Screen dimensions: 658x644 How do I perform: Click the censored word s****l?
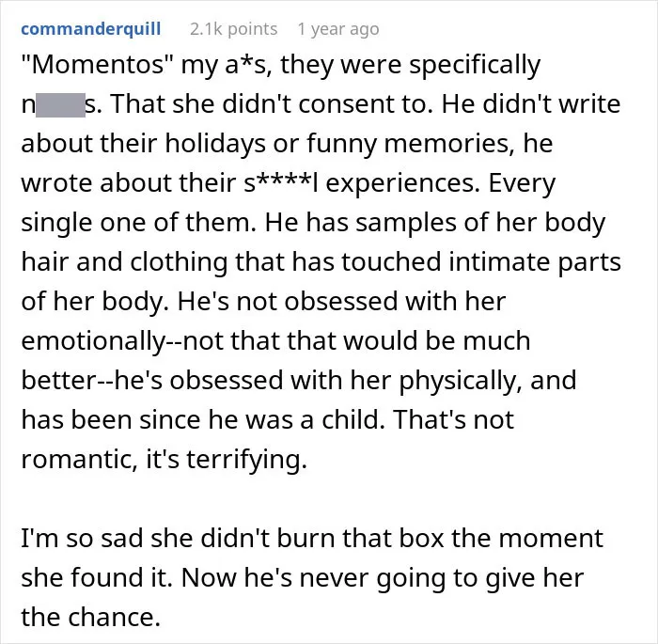pos(280,183)
